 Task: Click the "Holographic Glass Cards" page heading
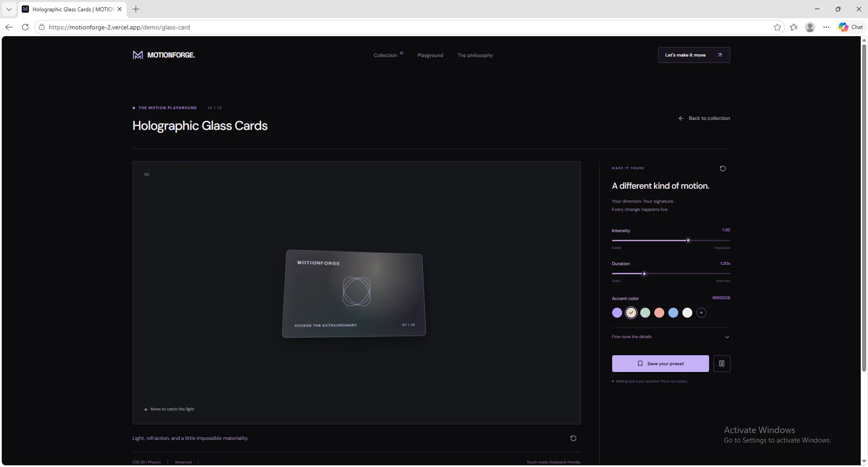[200, 126]
